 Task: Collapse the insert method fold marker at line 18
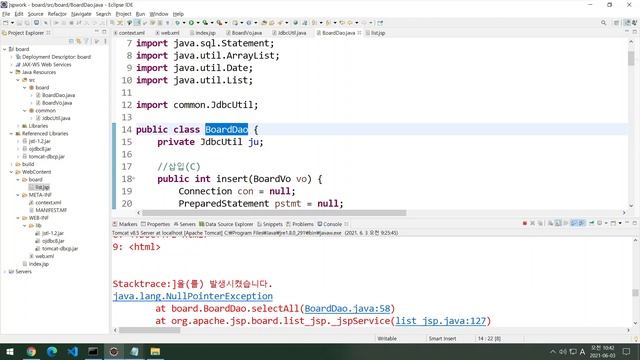tap(133, 178)
